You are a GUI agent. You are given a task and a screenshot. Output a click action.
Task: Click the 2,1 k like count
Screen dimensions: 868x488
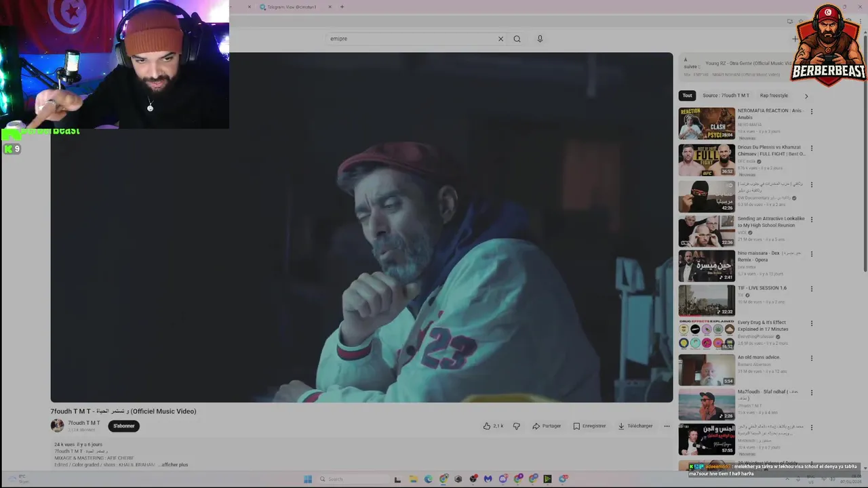click(498, 426)
